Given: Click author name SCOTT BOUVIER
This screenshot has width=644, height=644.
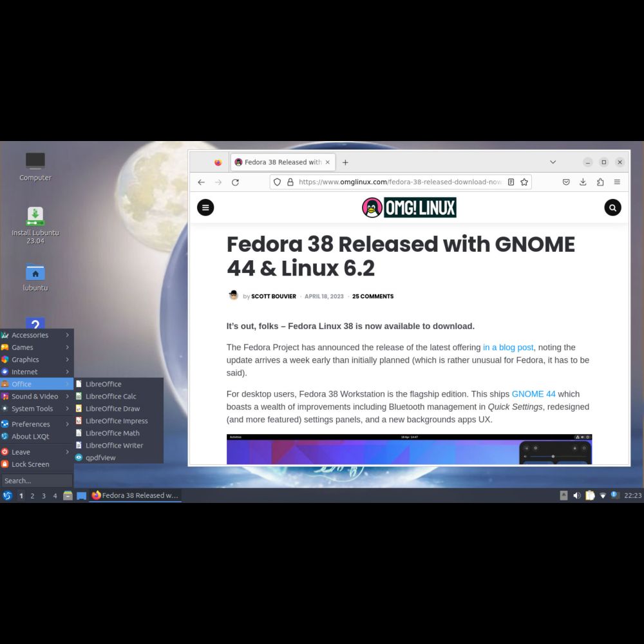Looking at the screenshot, I should tap(274, 296).
